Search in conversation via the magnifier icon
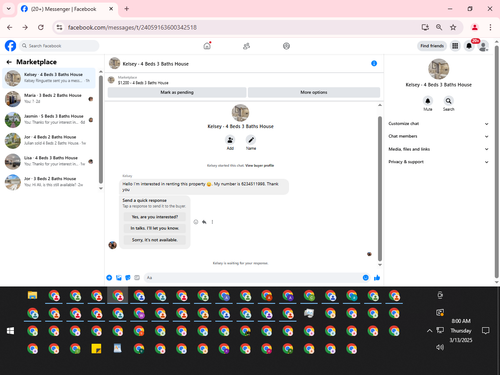Viewport: 500px width, 375px height. pyautogui.click(x=448, y=101)
